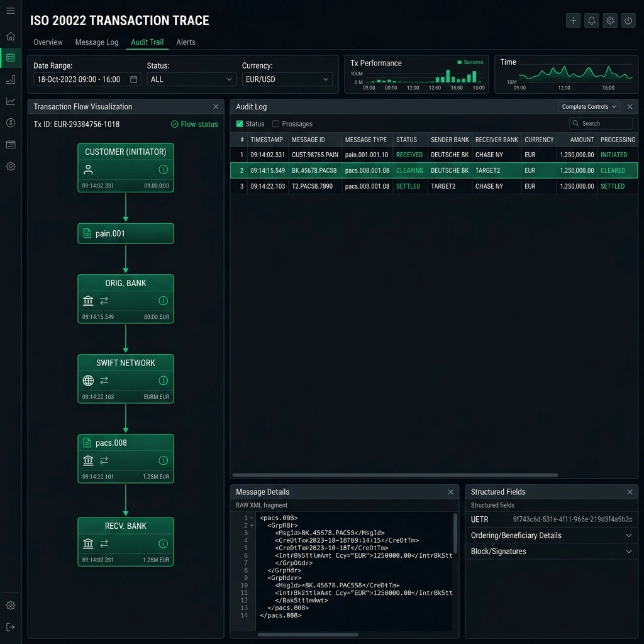This screenshot has width=644, height=644.
Task: Click info icon on Recv. Bank node
Action: click(163, 543)
